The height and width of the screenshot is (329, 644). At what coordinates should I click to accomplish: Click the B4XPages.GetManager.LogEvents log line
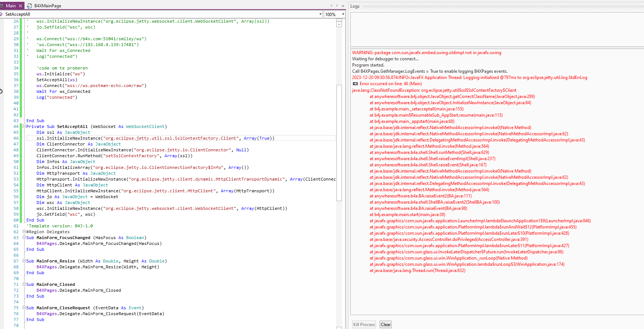(430, 71)
